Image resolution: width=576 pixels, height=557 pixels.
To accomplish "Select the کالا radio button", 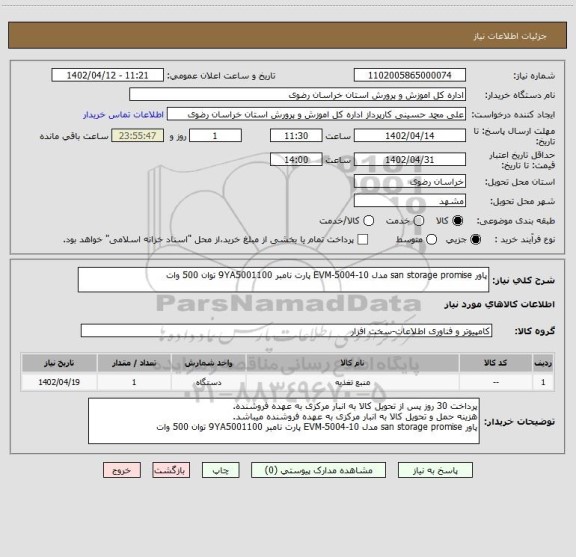I will (458, 220).
